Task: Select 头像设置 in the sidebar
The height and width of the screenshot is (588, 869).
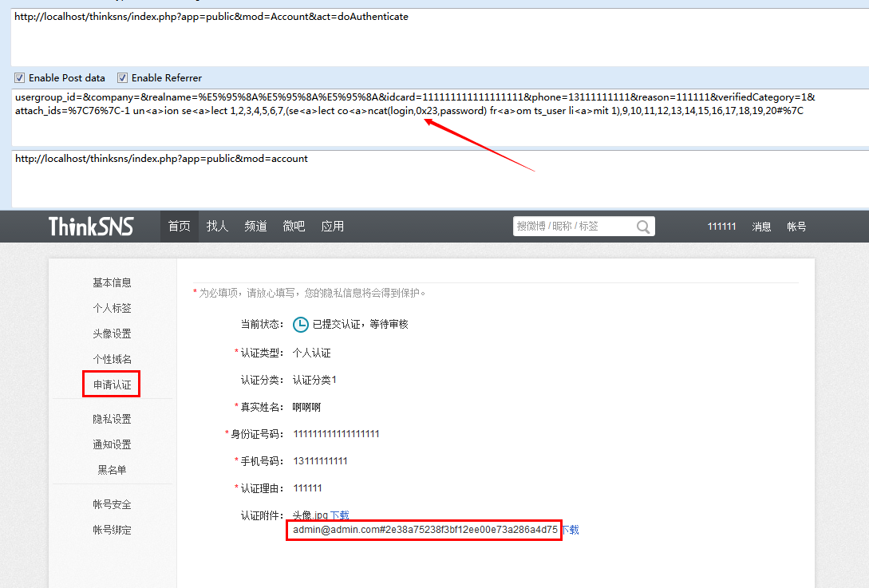Action: pos(112,333)
